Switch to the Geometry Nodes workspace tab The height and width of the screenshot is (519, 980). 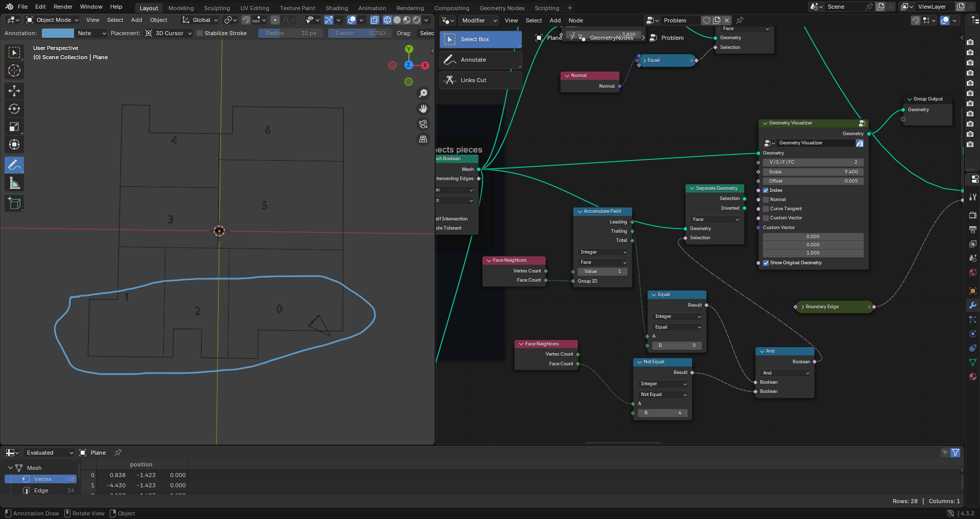coord(502,8)
